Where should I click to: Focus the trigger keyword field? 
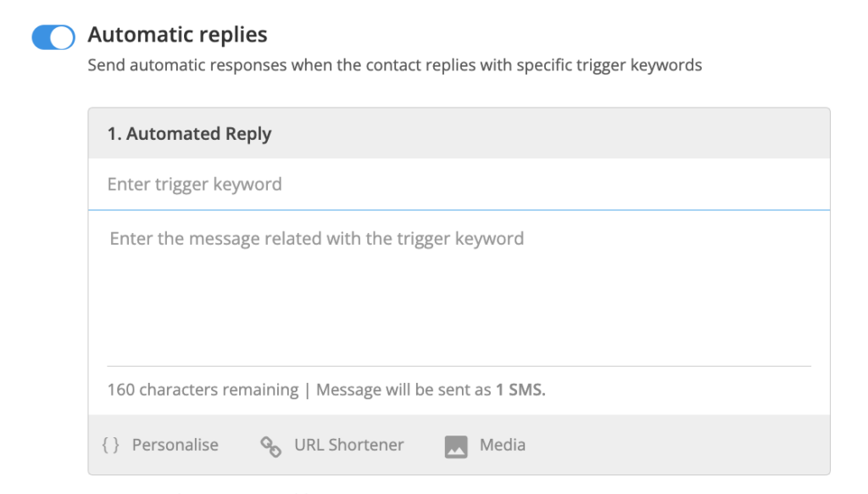(x=459, y=184)
